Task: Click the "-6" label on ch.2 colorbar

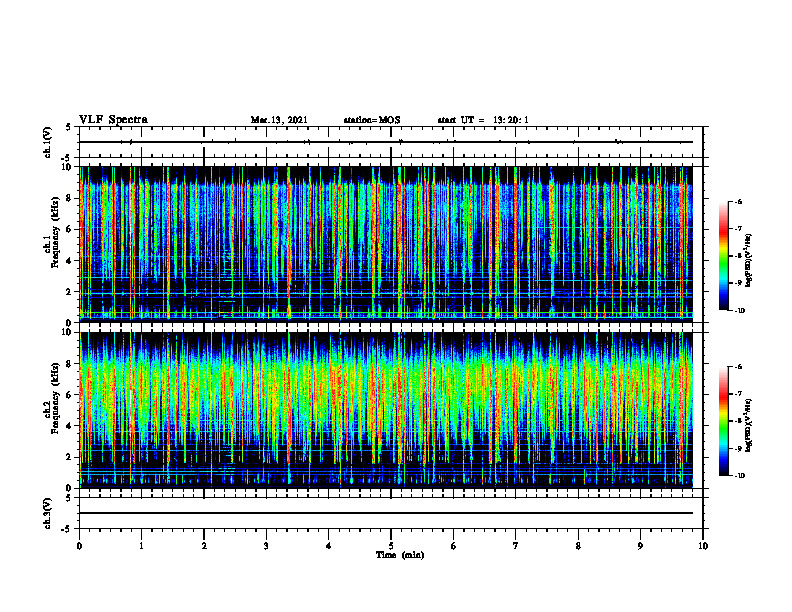Action: pyautogui.click(x=737, y=367)
